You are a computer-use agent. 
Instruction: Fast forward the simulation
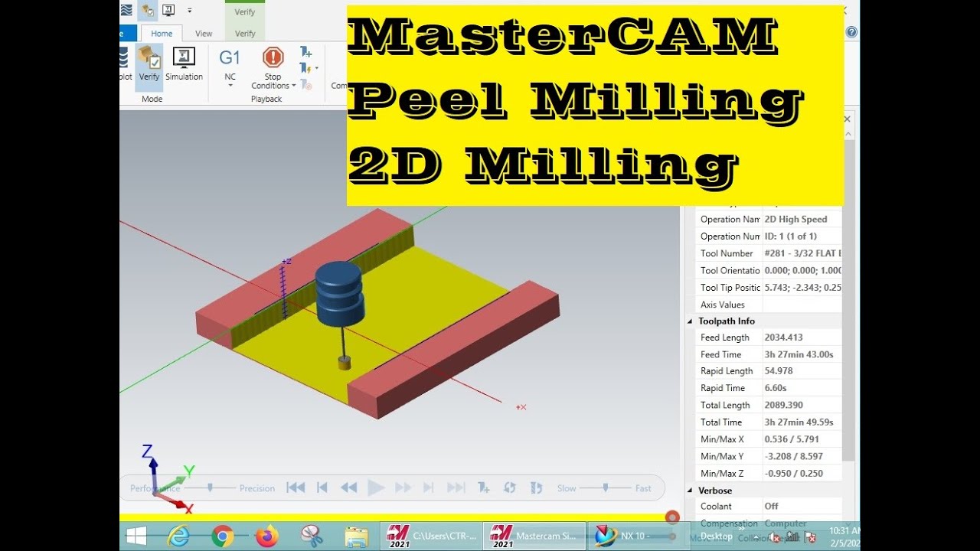pos(403,487)
